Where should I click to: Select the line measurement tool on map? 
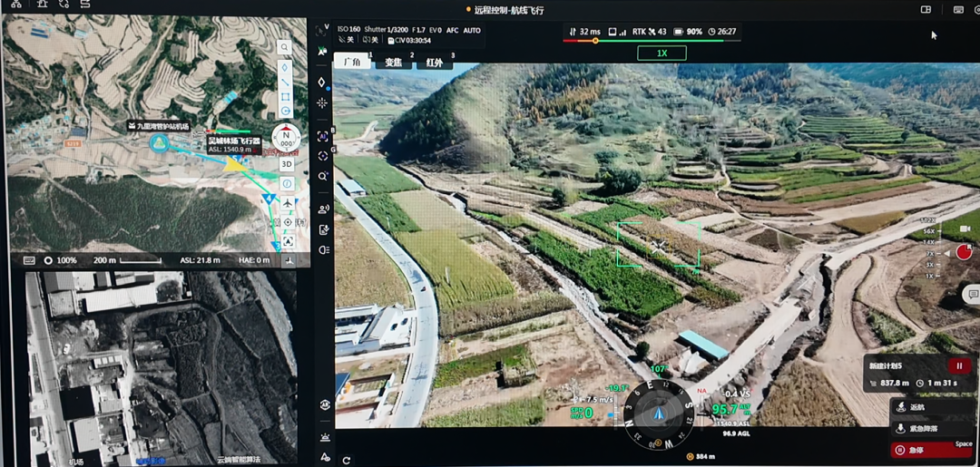285,82
